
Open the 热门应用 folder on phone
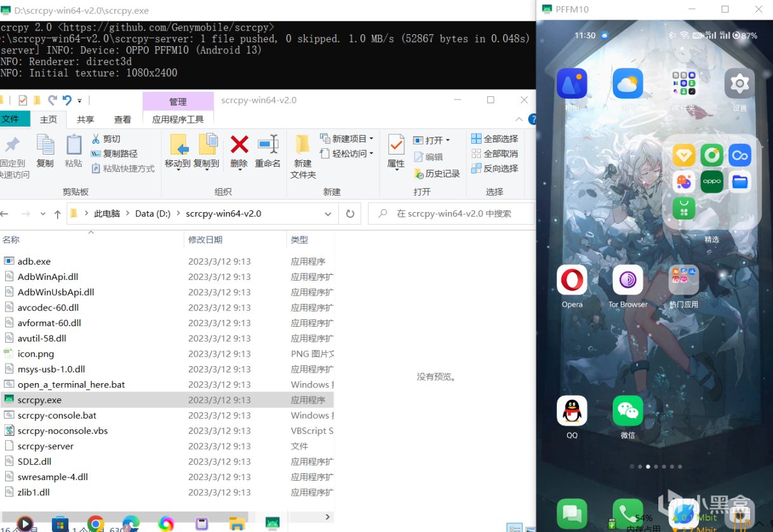click(684, 280)
